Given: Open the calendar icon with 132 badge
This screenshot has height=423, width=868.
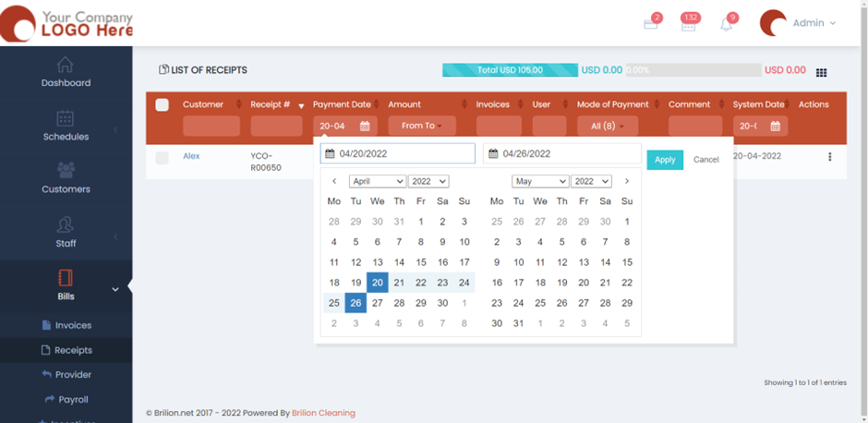Looking at the screenshot, I should pyautogui.click(x=688, y=24).
